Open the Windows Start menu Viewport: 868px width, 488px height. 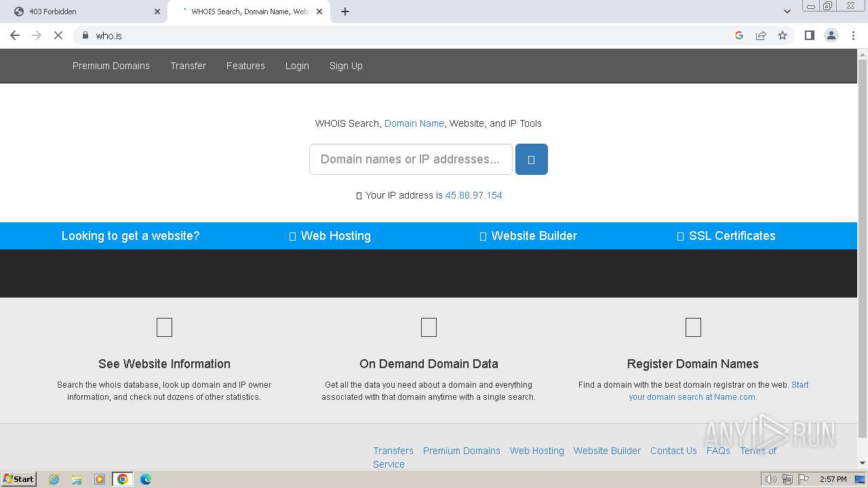coord(19,479)
